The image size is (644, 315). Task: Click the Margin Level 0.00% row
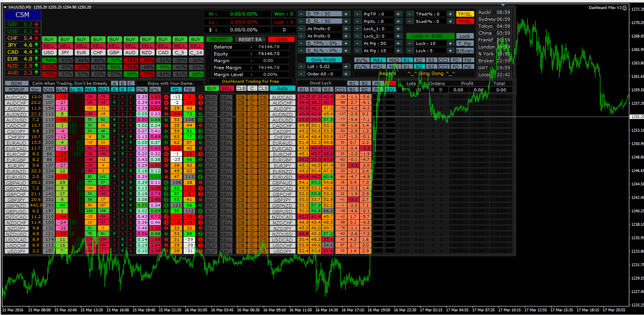point(250,75)
